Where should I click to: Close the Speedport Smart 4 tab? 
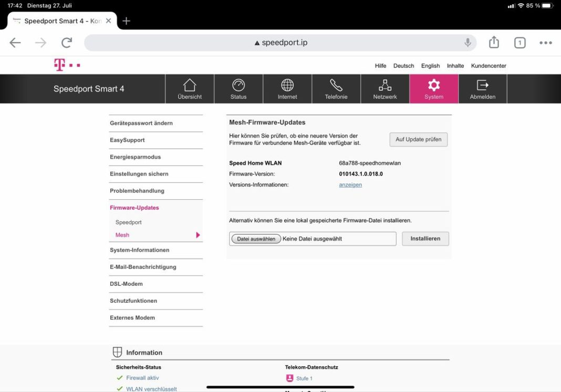pos(108,21)
